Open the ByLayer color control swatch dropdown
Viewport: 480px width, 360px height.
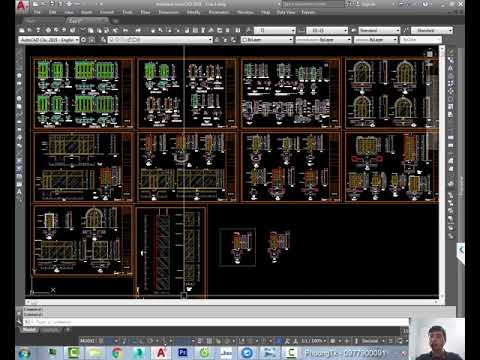click(x=267, y=40)
